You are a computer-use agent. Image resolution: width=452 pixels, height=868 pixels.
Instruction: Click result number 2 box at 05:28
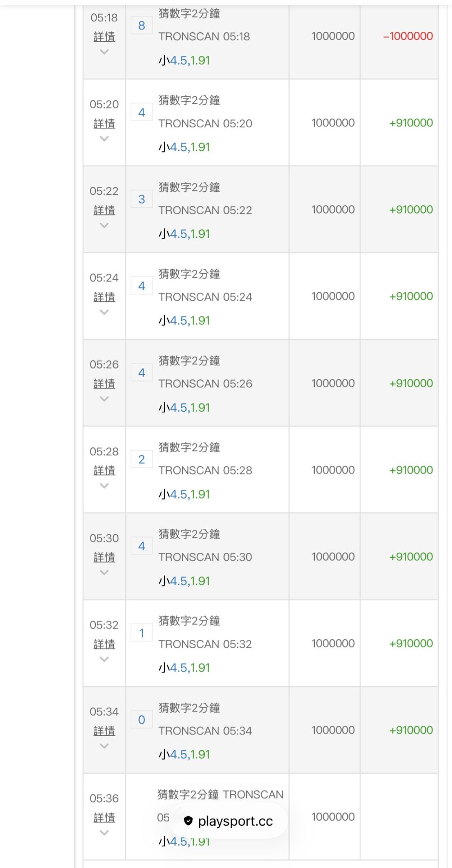[141, 459]
